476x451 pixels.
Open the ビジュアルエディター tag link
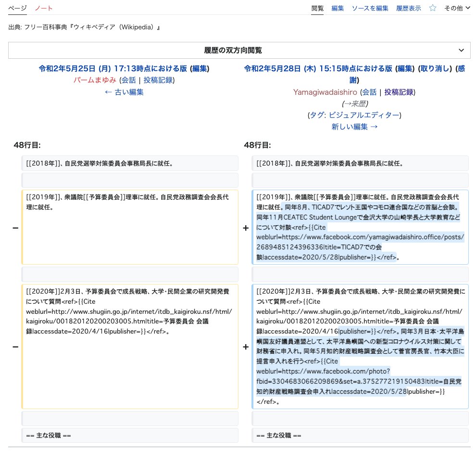click(364, 115)
